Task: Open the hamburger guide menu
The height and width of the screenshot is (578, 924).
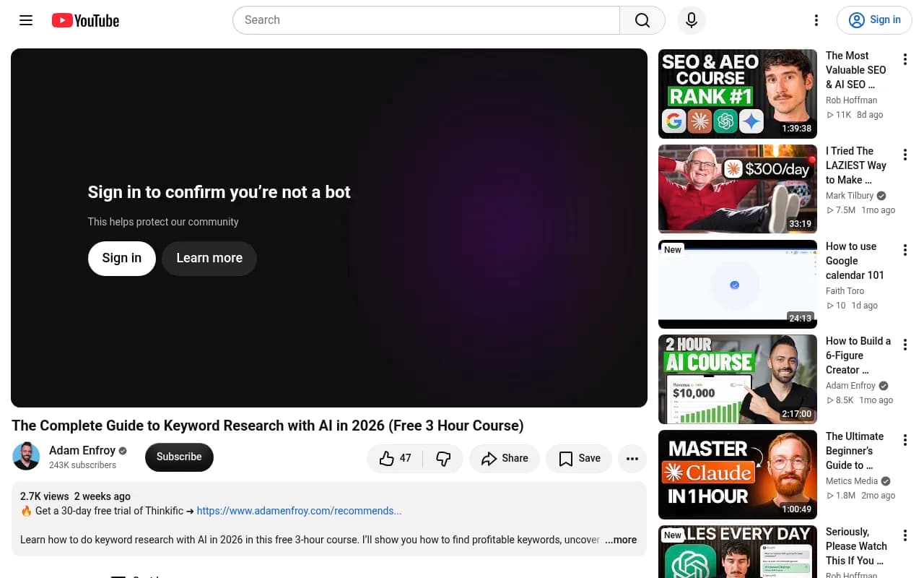Action: click(26, 20)
